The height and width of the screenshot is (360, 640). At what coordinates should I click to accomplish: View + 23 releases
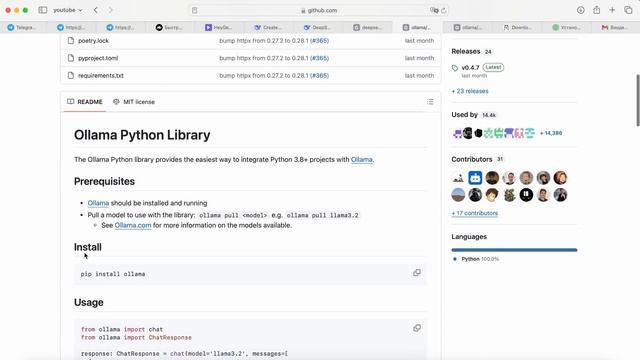(x=470, y=91)
